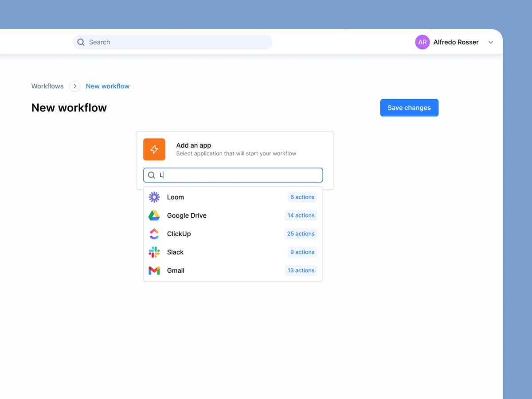Click the orange lightning bolt icon
The image size is (532, 399).
click(154, 149)
